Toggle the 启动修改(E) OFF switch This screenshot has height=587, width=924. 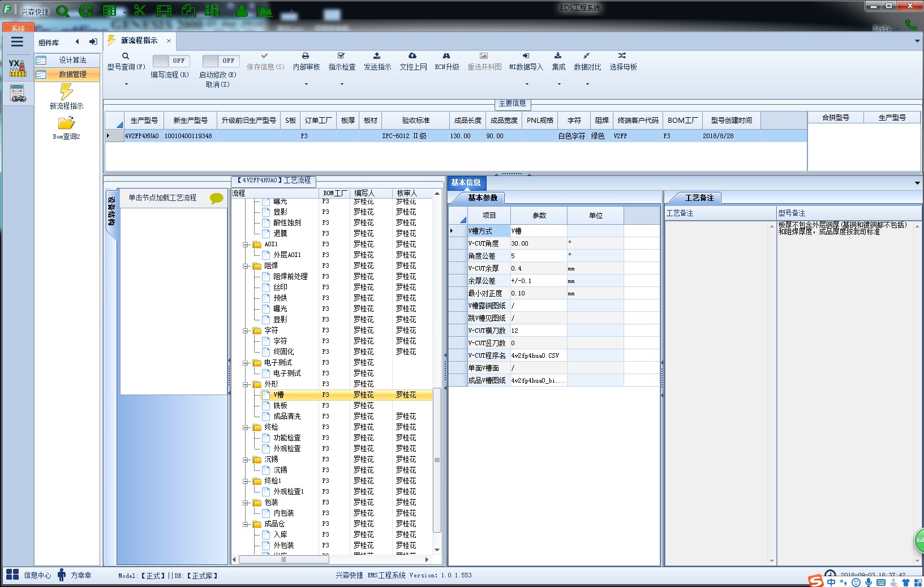(221, 61)
